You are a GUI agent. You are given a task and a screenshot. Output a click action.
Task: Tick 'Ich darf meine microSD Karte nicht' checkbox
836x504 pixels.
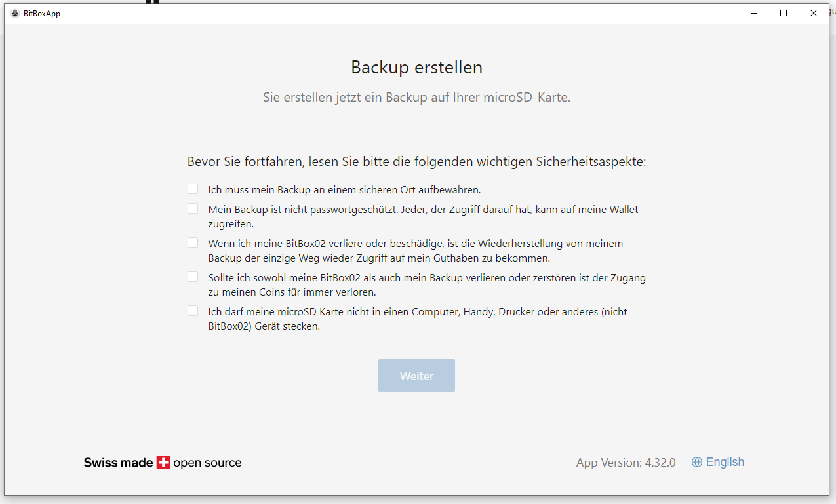point(193,311)
